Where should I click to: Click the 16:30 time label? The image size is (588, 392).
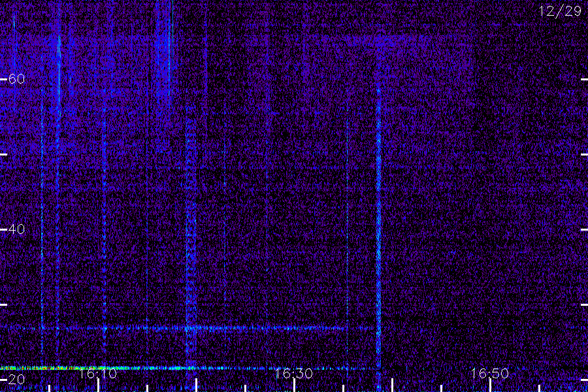[x=293, y=373]
